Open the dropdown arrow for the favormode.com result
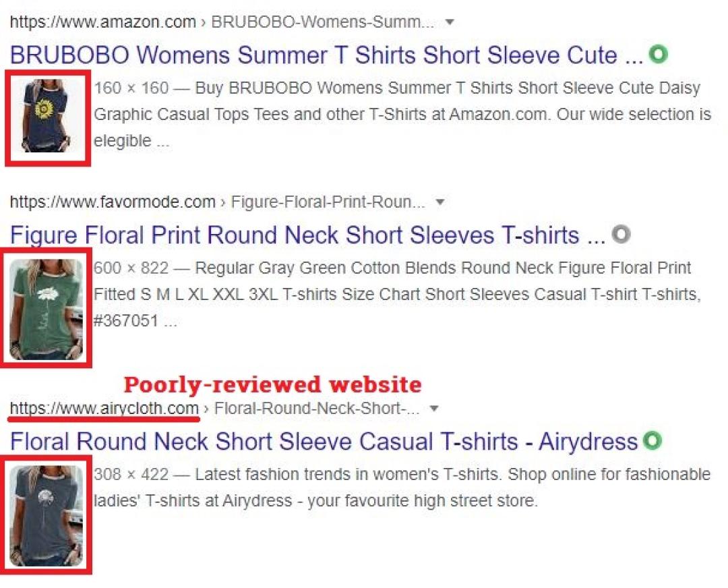 [x=440, y=202]
